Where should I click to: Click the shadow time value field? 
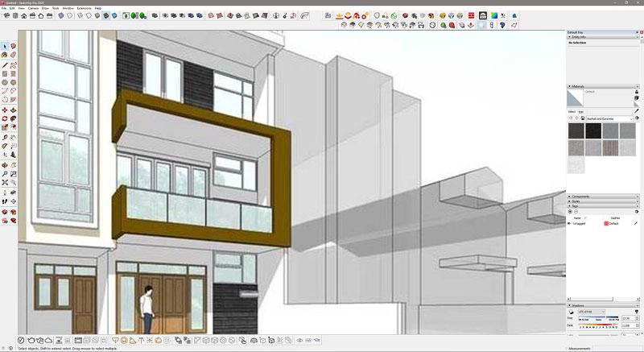click(x=630, y=318)
